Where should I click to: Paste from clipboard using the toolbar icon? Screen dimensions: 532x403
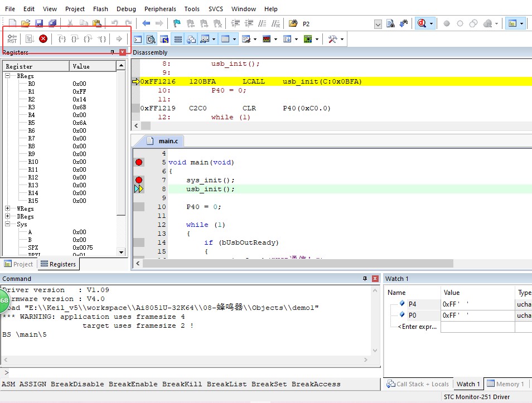pos(97,23)
